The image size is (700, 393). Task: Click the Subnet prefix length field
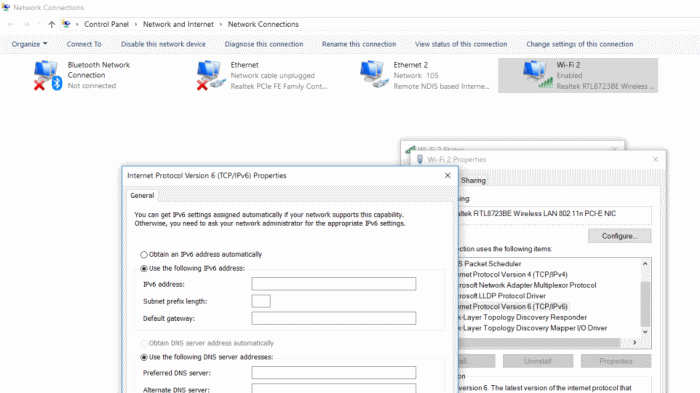[x=261, y=301]
